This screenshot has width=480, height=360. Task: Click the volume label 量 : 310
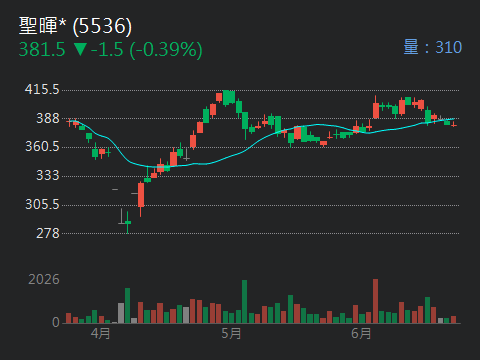(433, 47)
